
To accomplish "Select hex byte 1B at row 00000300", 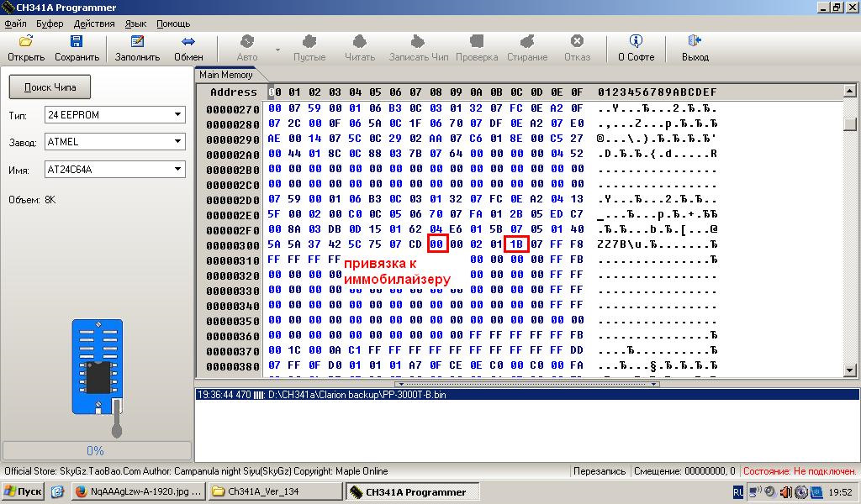I will [x=516, y=244].
